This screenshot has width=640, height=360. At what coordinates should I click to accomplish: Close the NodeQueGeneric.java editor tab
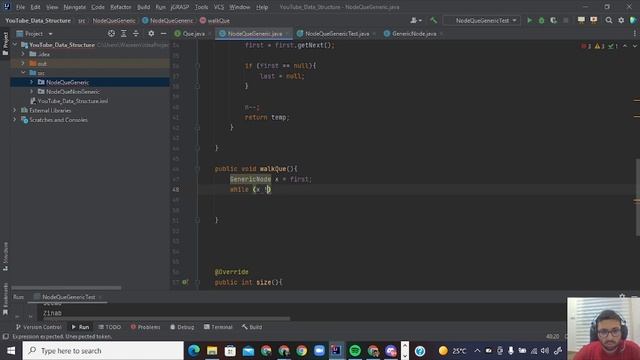coord(287,34)
